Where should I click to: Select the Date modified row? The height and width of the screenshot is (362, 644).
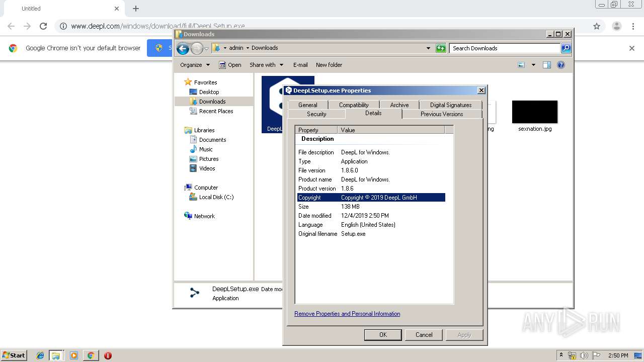[371, 216]
